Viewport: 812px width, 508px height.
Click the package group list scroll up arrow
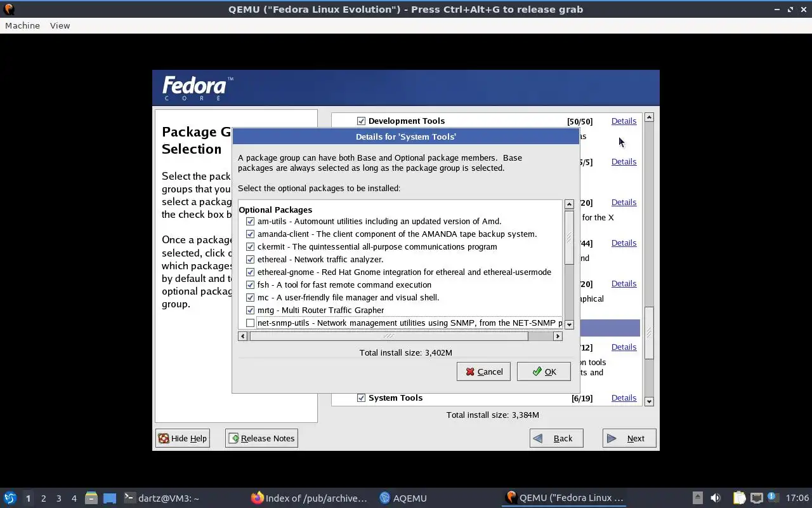tap(649, 117)
